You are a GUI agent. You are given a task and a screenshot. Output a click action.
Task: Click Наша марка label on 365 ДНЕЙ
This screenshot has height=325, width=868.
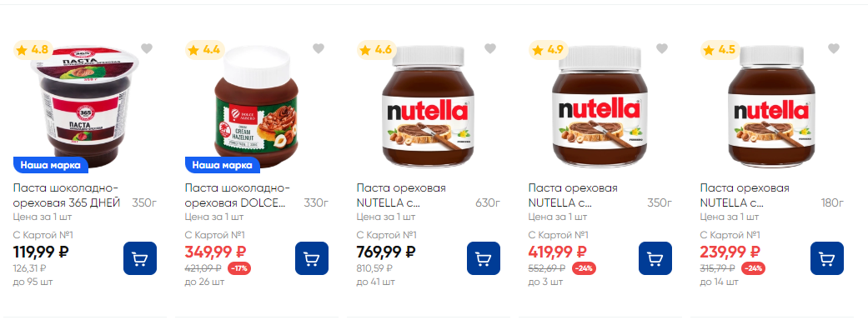(x=50, y=165)
